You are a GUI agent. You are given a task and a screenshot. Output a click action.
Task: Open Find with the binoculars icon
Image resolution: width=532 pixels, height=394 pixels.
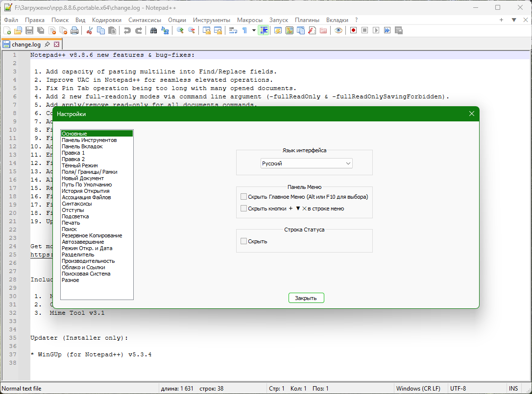154,30
